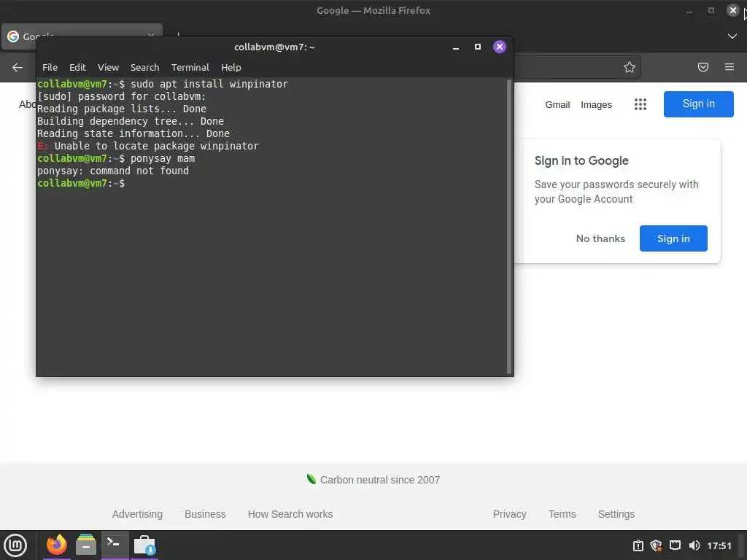
Task: Bookmark this page with star icon
Action: click(630, 67)
